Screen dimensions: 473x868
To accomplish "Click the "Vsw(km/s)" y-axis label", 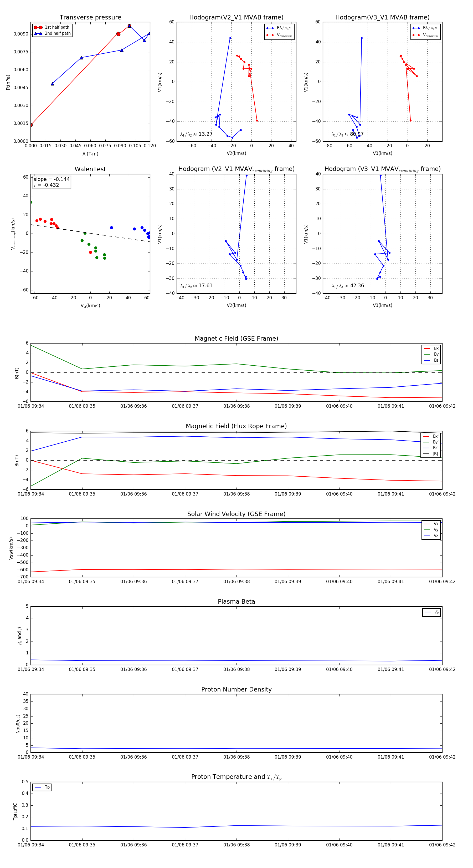I will click(11, 548).
